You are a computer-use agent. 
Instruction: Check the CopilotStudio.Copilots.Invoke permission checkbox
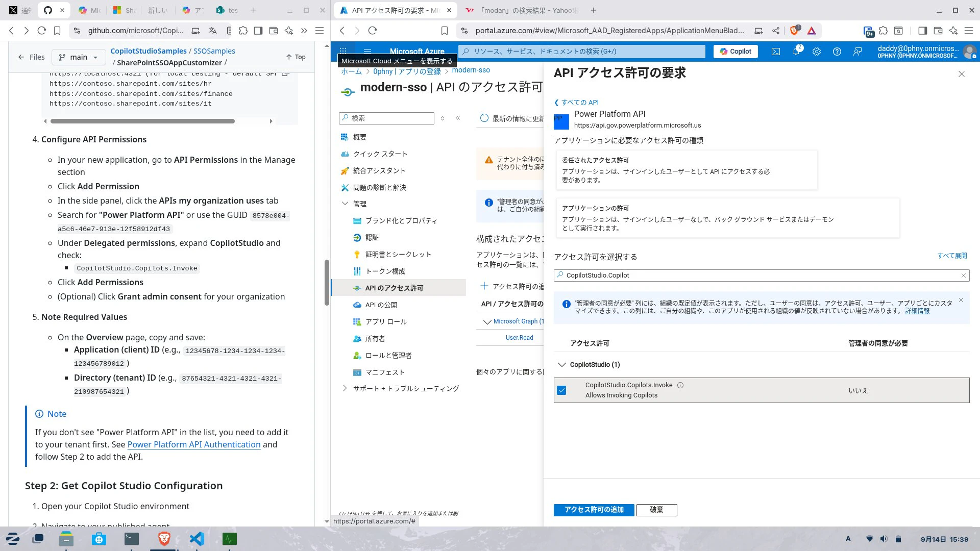point(561,390)
